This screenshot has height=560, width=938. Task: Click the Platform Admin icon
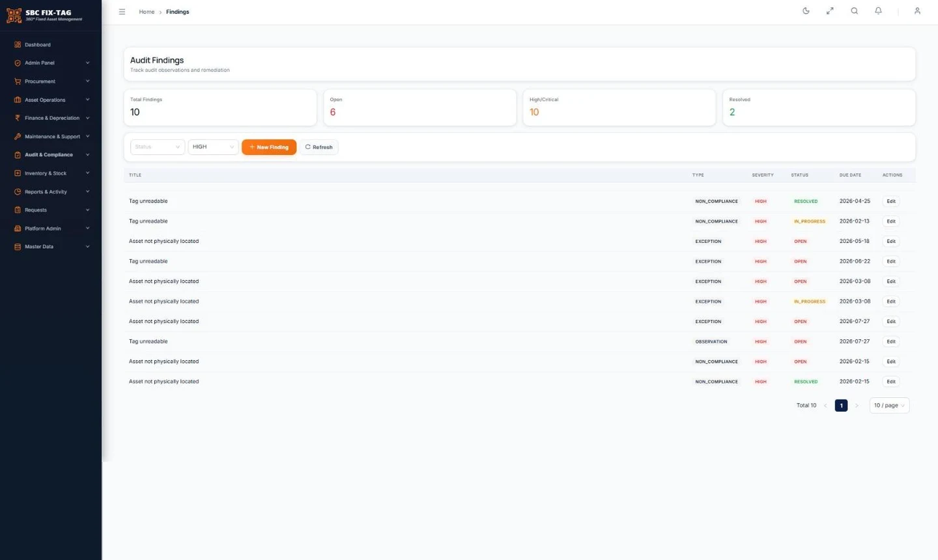pos(18,229)
